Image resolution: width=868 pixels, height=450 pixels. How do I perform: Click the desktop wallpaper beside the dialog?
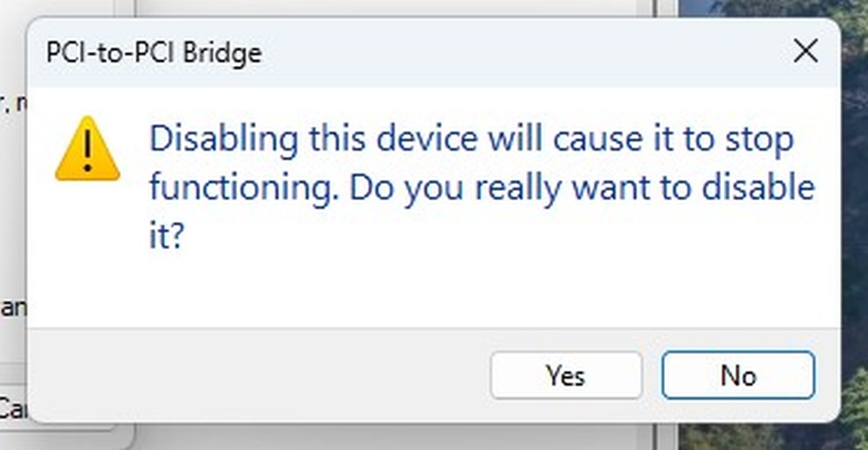click(855, 221)
